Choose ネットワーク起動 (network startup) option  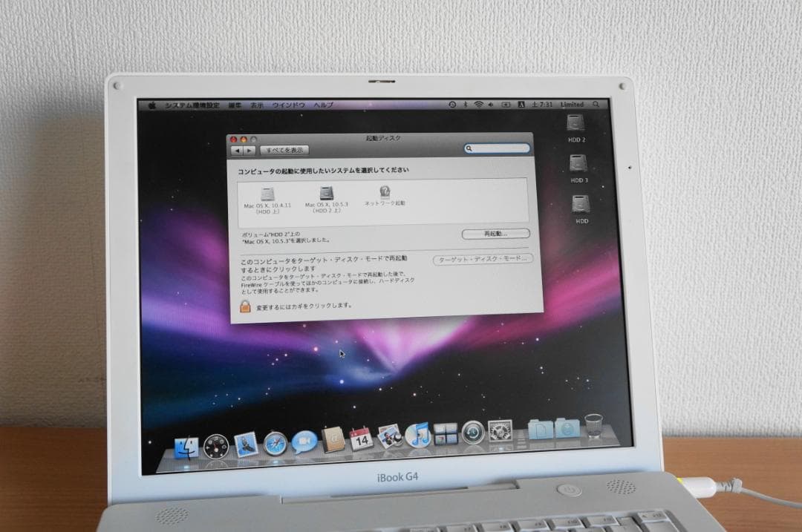385,194
